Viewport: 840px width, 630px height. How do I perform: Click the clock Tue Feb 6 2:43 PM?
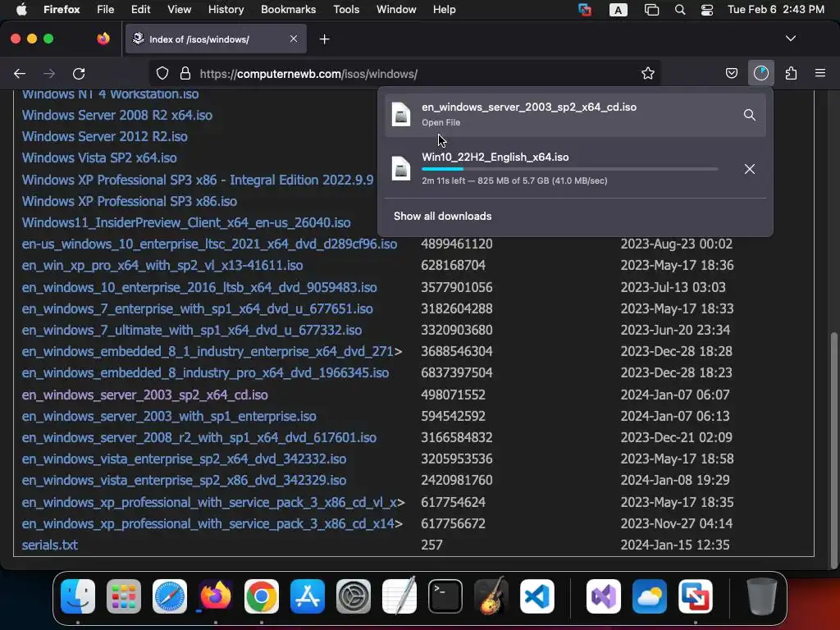tap(776, 10)
